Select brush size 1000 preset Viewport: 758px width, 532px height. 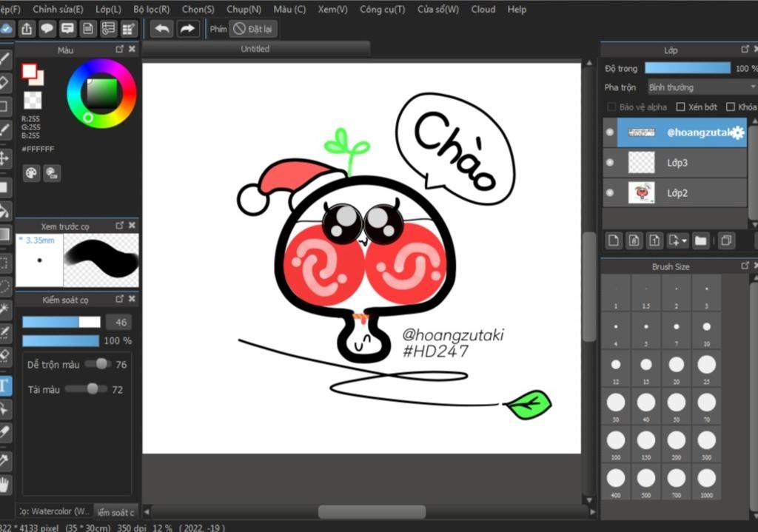706,481
